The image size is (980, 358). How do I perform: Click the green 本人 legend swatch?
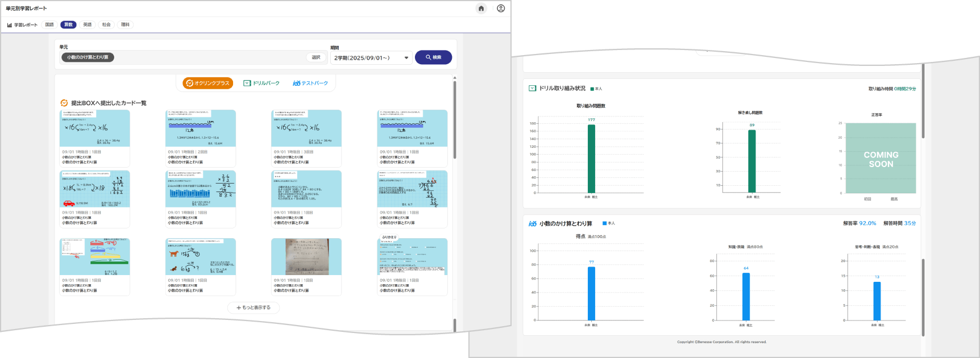[592, 89]
